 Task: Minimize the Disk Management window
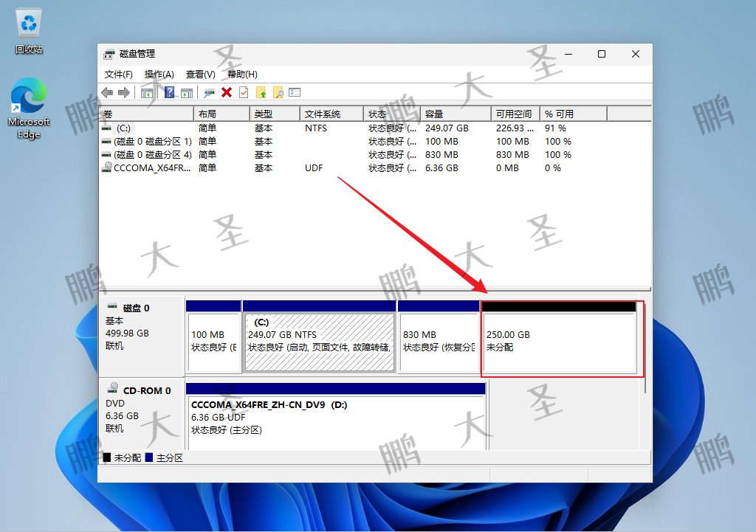[568, 54]
